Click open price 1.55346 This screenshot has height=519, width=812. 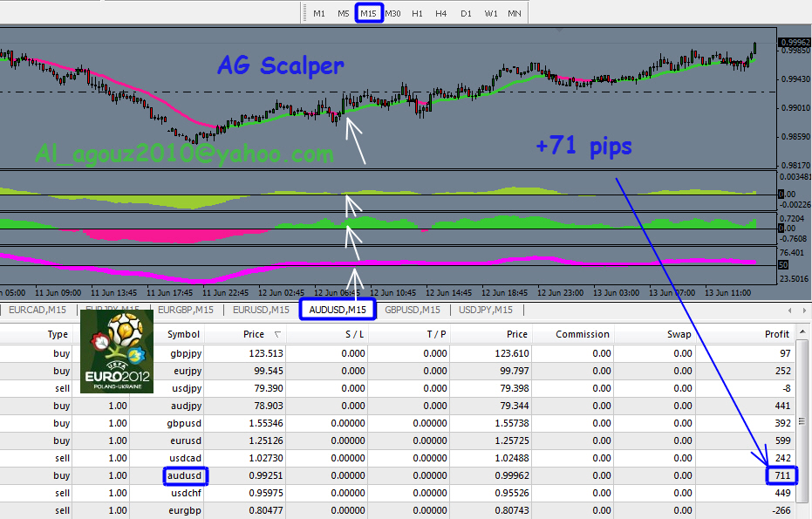pos(266,423)
